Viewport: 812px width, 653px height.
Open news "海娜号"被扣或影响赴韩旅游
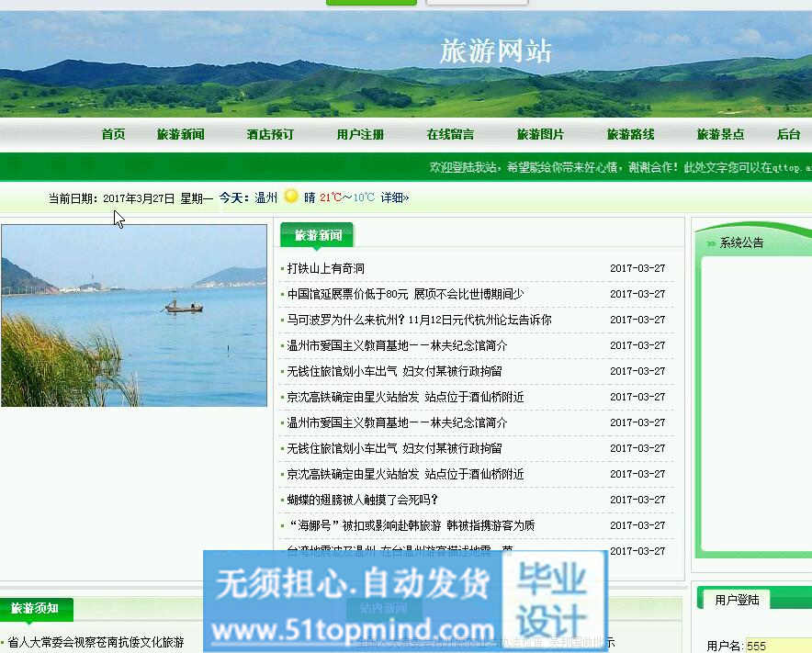click(x=412, y=525)
